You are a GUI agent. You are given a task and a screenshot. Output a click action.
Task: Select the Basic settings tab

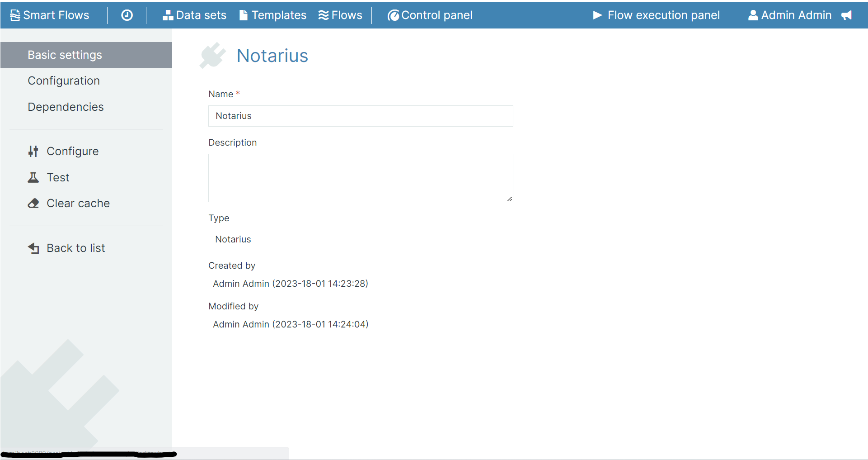coord(86,55)
